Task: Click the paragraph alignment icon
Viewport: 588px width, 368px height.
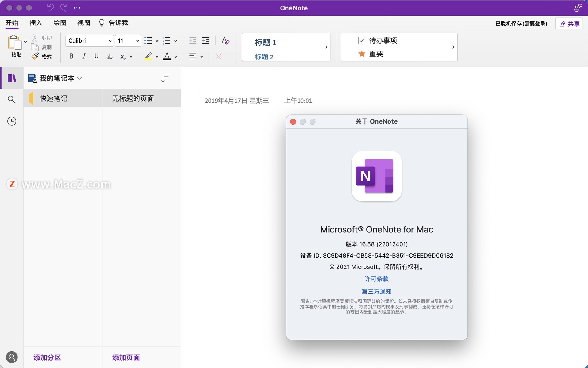Action: coord(193,56)
